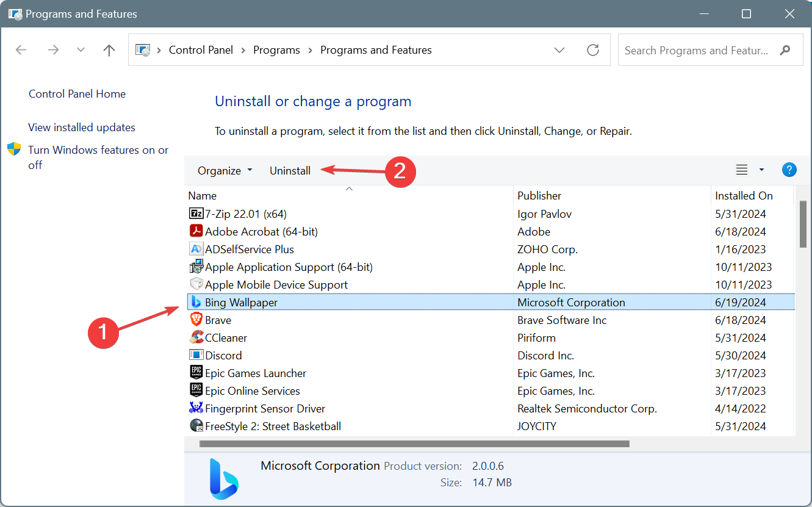Click the 6/19/2024 install date
Viewport: 812px width, 507px height.
click(740, 303)
